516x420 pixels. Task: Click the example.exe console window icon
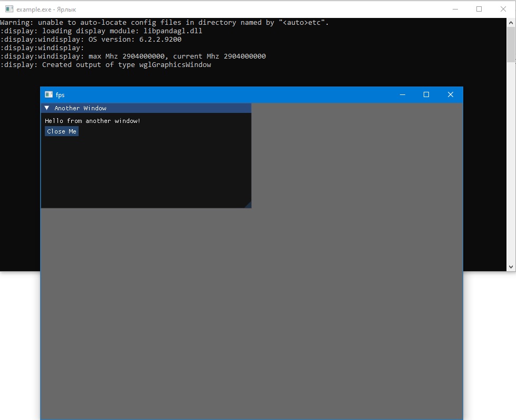tap(9, 9)
